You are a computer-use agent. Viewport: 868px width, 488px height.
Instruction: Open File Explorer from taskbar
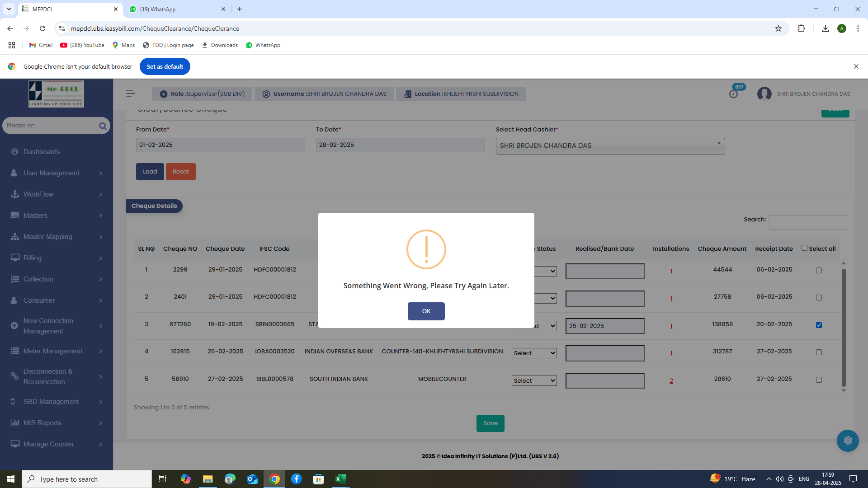click(208, 479)
